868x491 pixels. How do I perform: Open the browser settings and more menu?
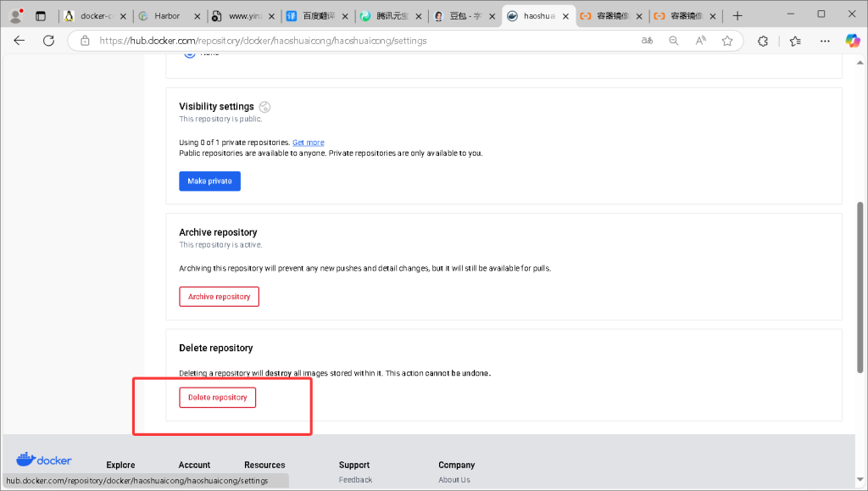click(824, 41)
